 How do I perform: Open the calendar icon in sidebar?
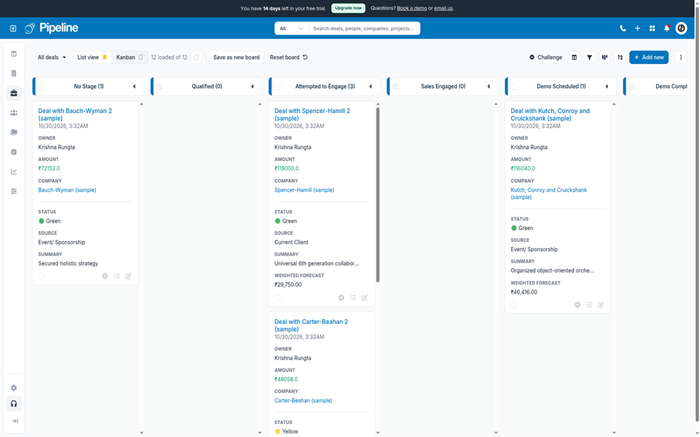tap(14, 152)
